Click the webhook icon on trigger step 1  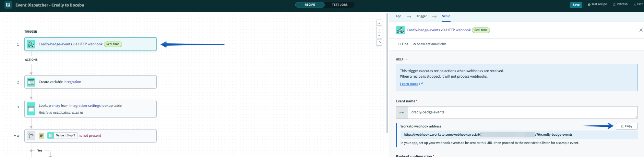click(x=31, y=44)
